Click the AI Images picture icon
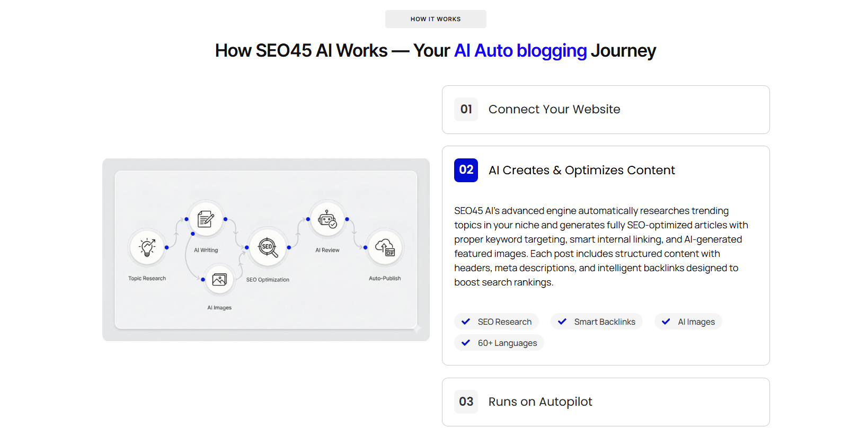868x437 pixels. click(219, 279)
